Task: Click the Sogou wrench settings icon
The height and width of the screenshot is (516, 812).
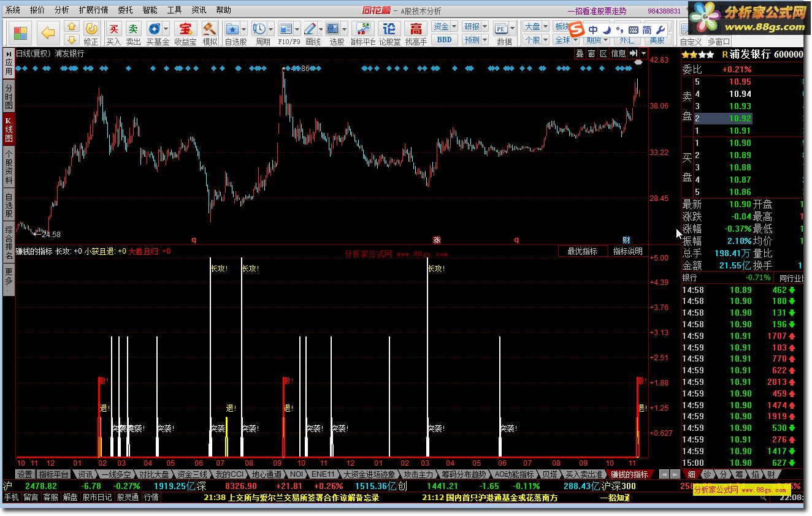Action: (661, 30)
